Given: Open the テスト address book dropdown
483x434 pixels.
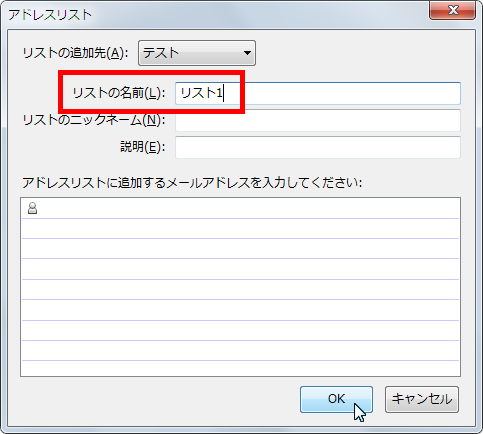Looking at the screenshot, I should [x=197, y=53].
